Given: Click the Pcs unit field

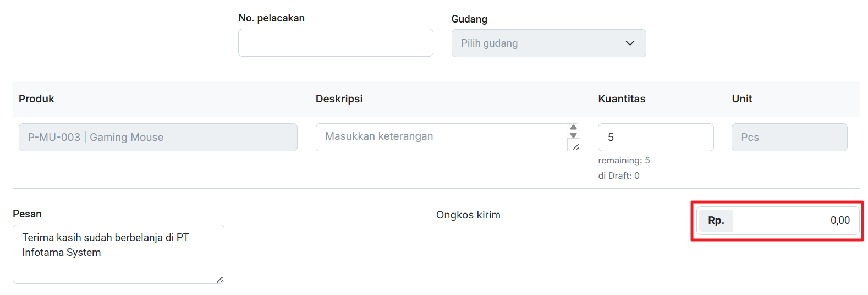Looking at the screenshot, I should click(x=789, y=138).
